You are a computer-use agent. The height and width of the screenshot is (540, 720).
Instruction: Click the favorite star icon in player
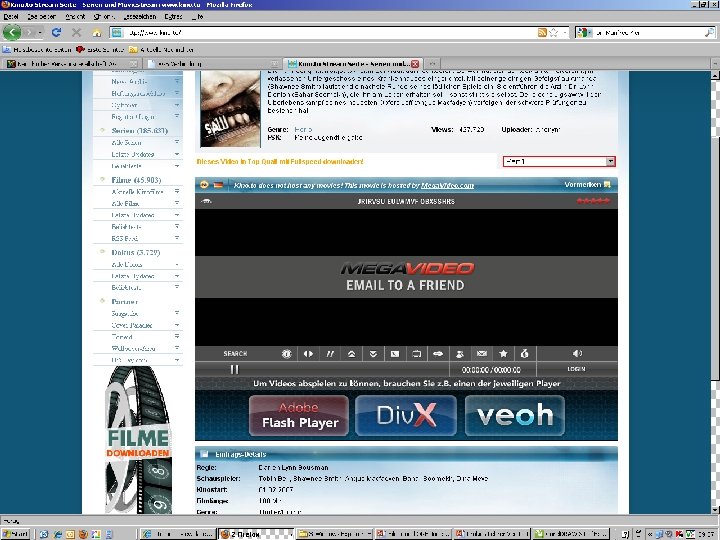503,353
